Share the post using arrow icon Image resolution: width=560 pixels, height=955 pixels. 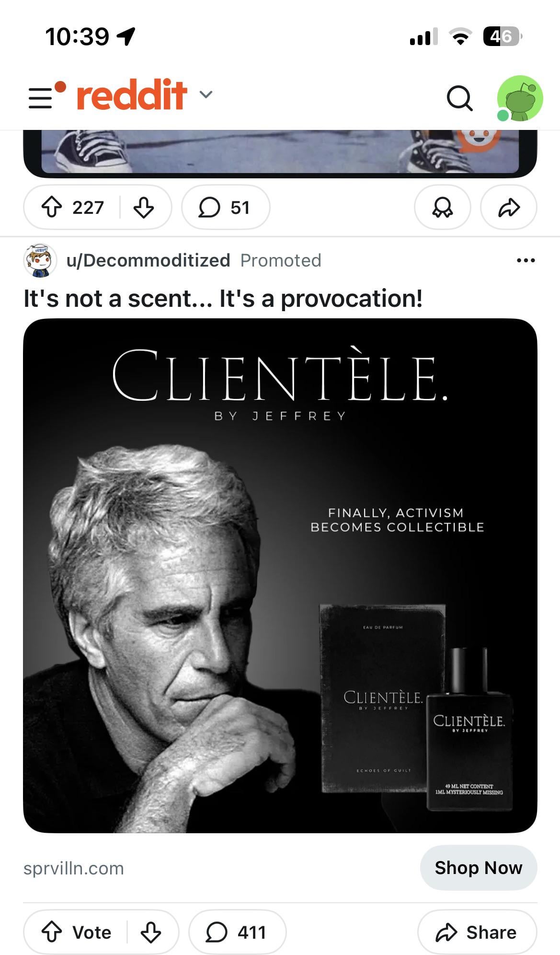pyautogui.click(x=508, y=208)
